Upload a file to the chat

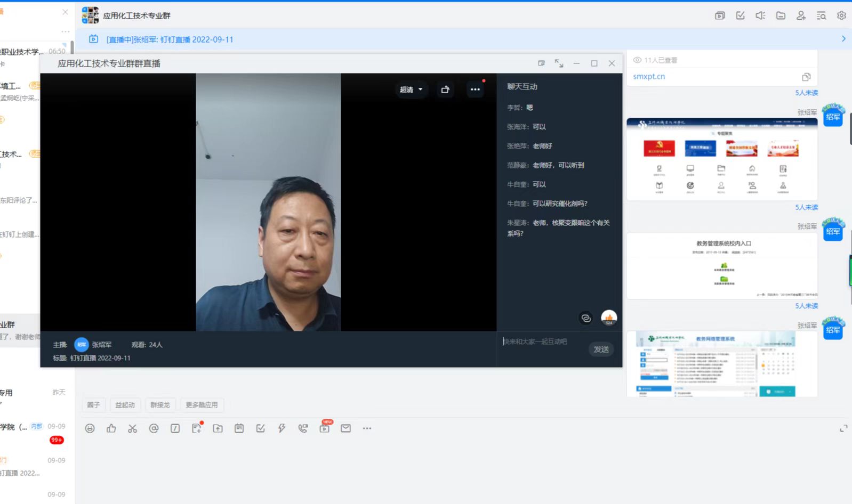pyautogui.click(x=218, y=428)
